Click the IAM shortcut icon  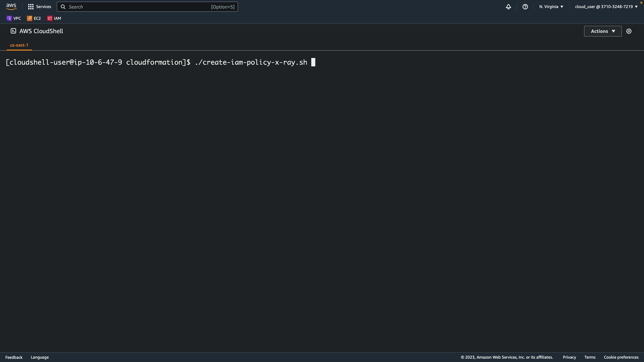point(50,18)
